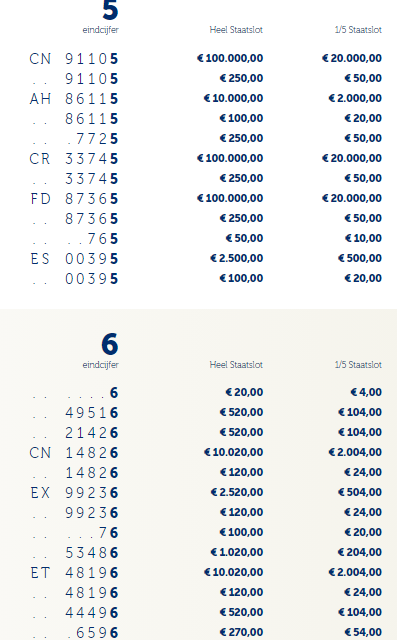Screen dimensions: 416x640
Task: Click the €20,00 prize for eindcijfer 6
Action: (x=244, y=392)
